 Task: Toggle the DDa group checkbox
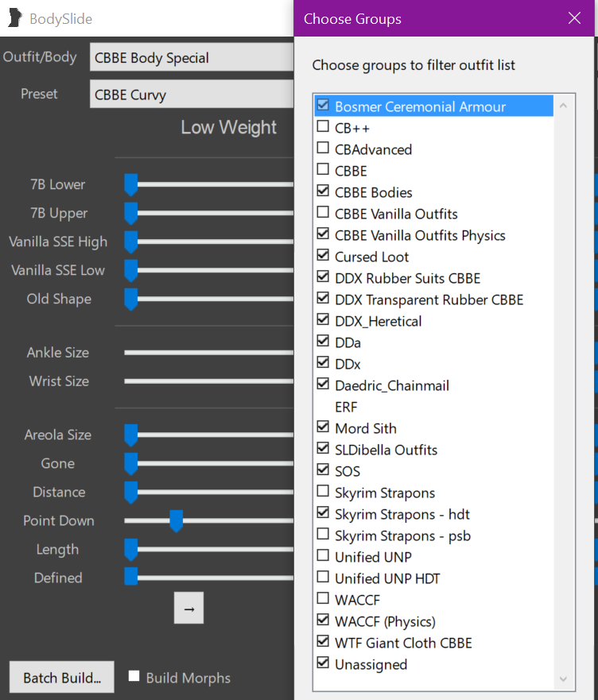(x=323, y=341)
